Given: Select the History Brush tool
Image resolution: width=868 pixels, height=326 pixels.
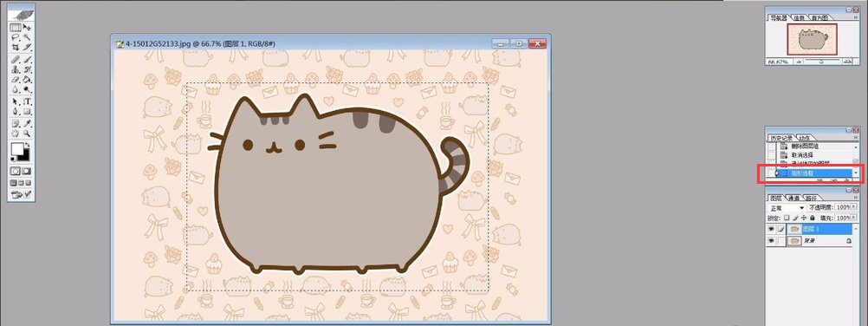Looking at the screenshot, I should click(27, 69).
